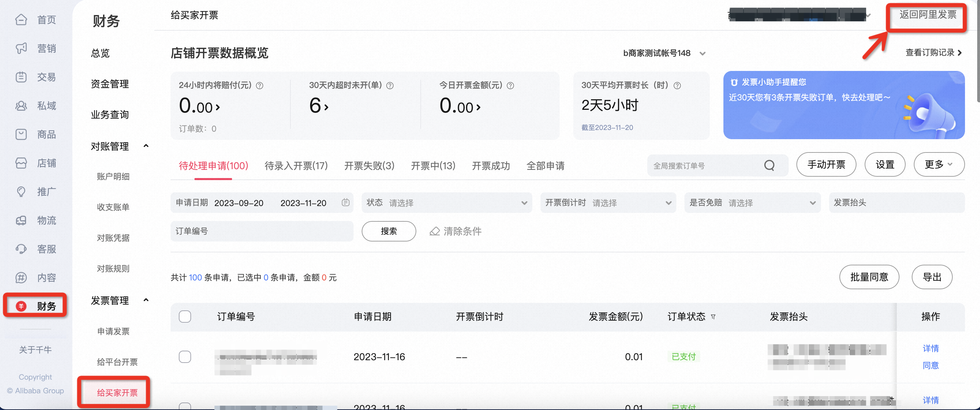The image size is (980, 410).
Task: Check the first order row dated 2023-11-16
Action: tap(185, 357)
